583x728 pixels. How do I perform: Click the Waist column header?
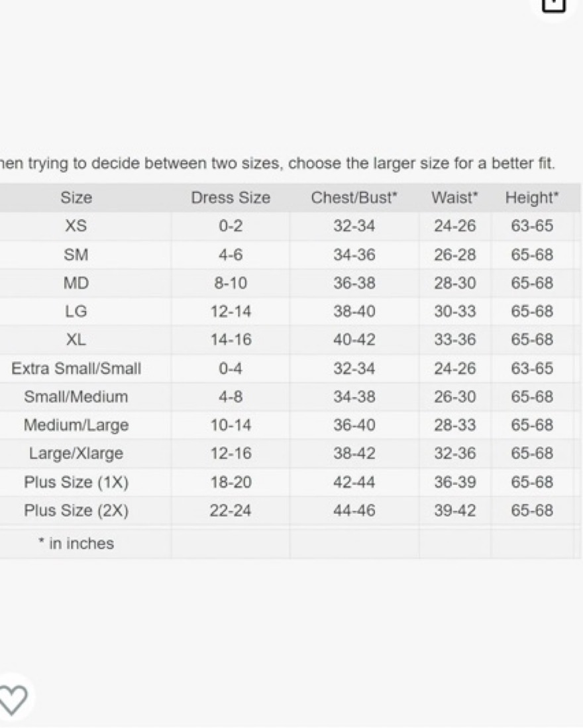[454, 198]
